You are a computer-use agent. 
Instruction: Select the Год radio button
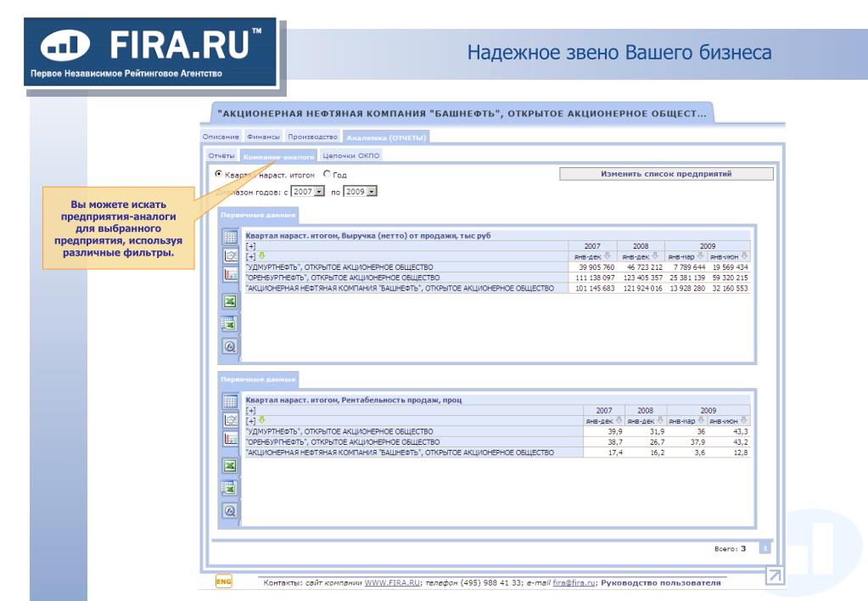click(x=327, y=174)
